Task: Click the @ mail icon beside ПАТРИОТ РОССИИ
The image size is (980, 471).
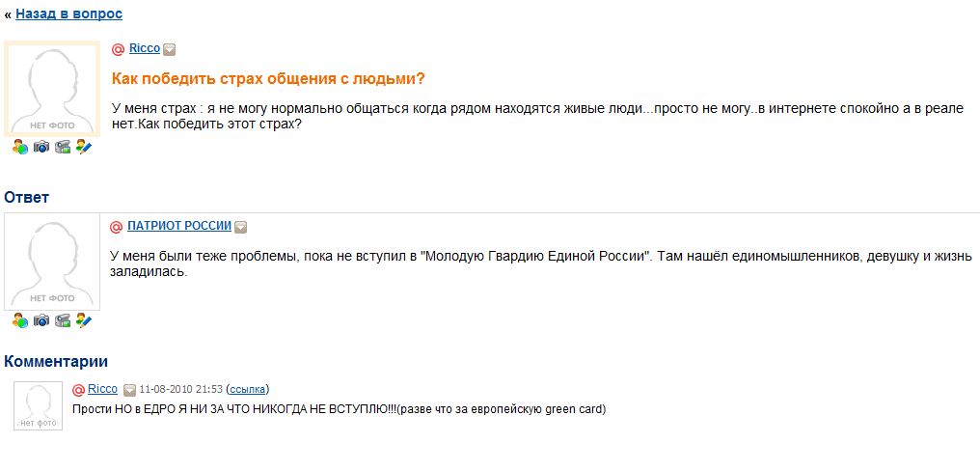Action: point(116,227)
